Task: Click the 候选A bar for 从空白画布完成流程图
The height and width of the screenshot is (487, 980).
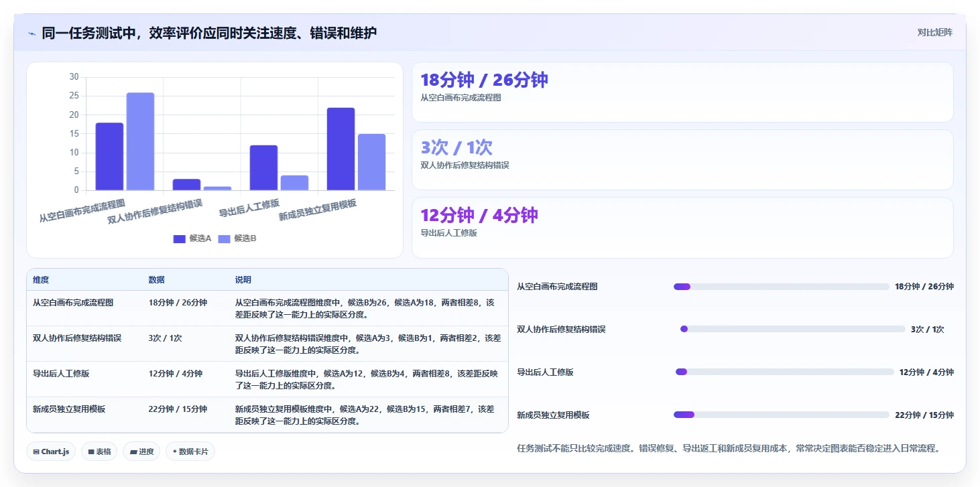Action: tap(109, 157)
